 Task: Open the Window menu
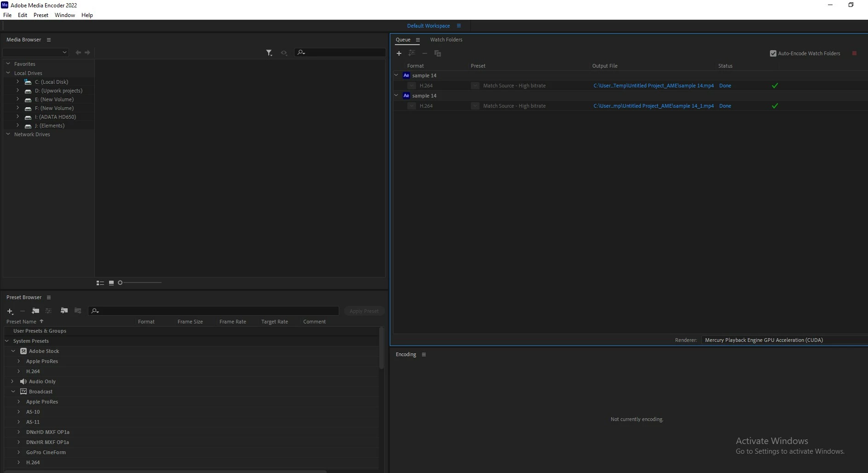pos(65,15)
